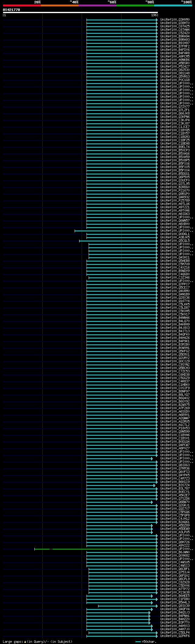Open UniRef100_Q66JK8 entry
Screen dimensions: 195x644
pos(175,114)
